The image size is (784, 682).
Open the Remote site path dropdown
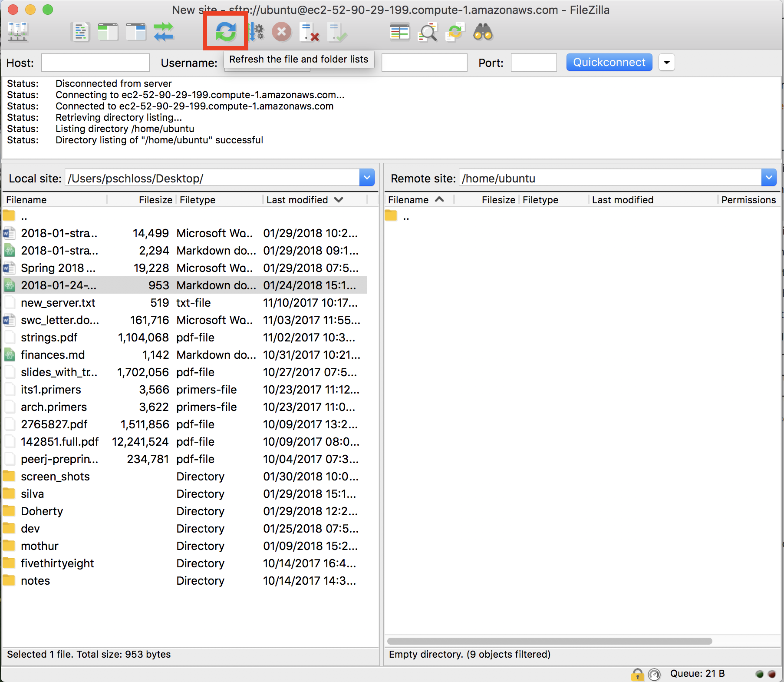click(769, 178)
